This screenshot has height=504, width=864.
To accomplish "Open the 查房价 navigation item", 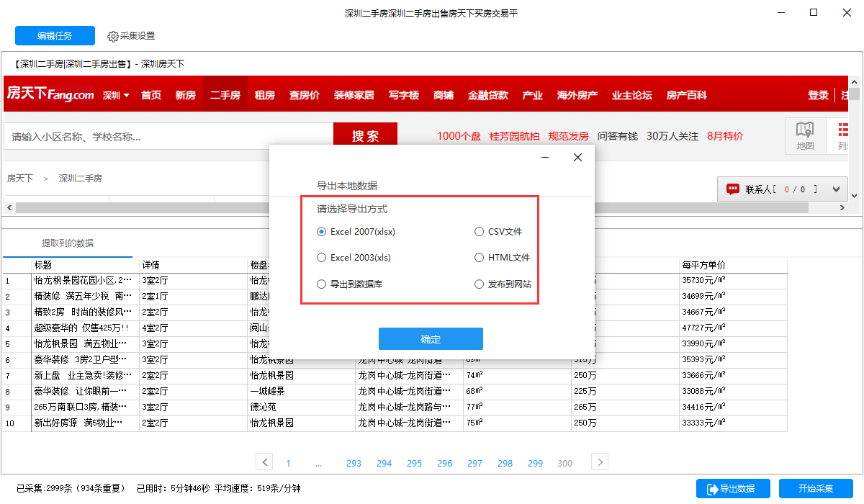I will pos(305,95).
